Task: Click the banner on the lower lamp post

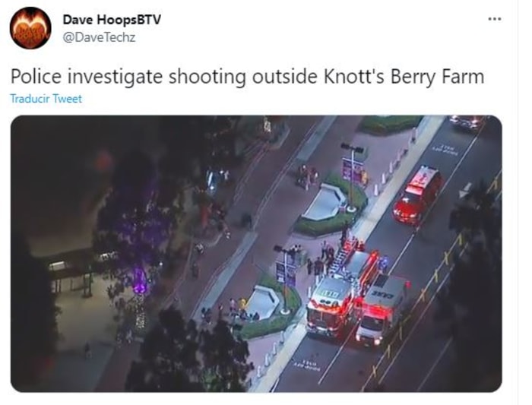Action: point(285,274)
